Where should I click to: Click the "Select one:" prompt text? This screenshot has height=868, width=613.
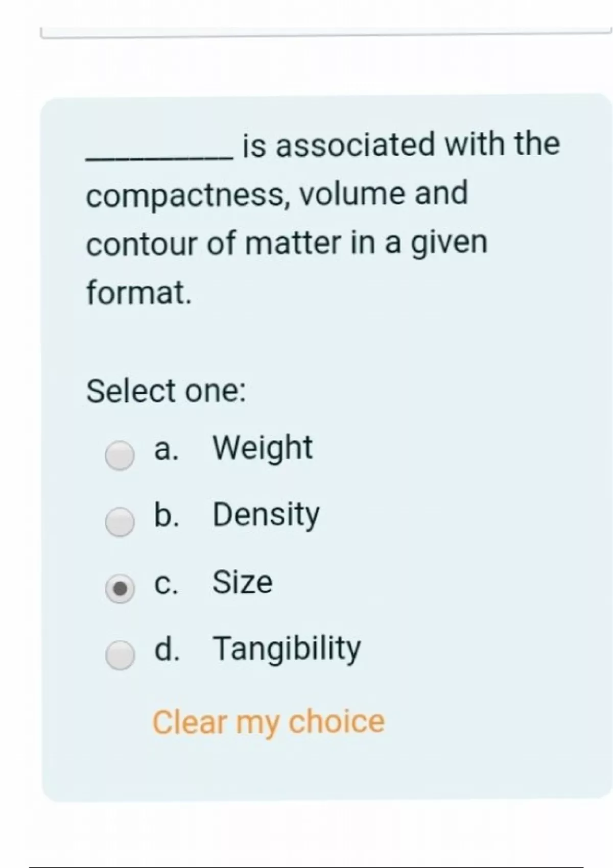166,392
